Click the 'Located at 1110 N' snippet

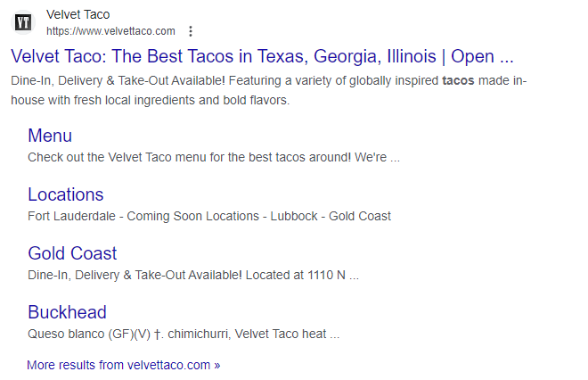point(294,276)
